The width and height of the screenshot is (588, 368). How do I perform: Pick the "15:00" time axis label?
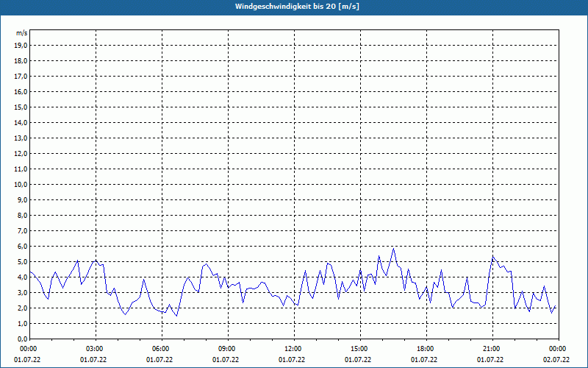point(360,349)
